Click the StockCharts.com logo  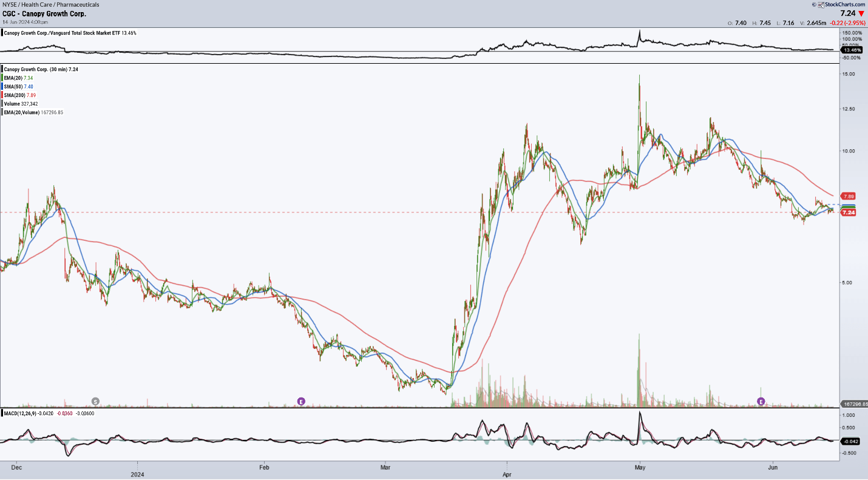click(x=841, y=4)
